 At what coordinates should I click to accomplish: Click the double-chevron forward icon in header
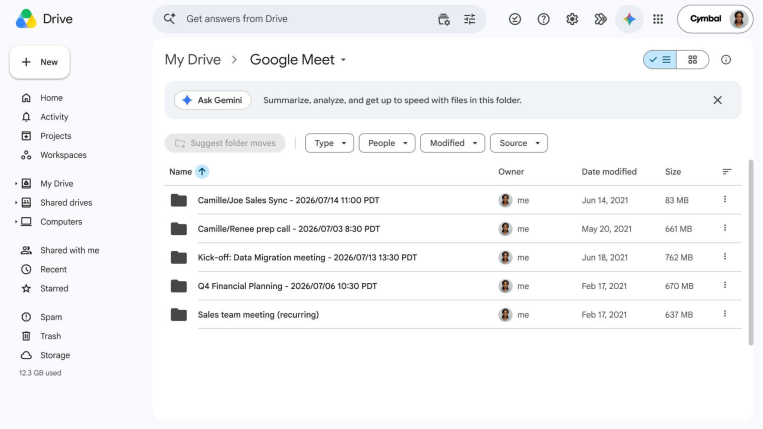point(600,19)
